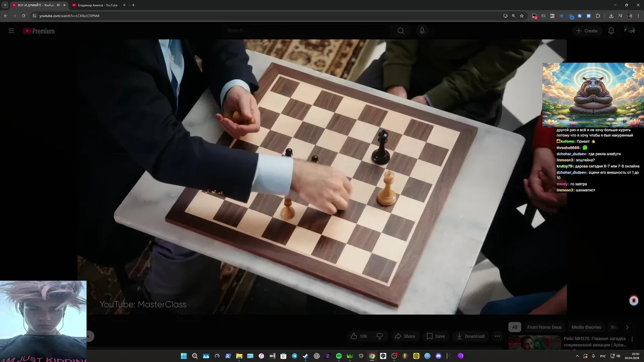The height and width of the screenshot is (362, 644).
Task: Switch РУС keyboard language
Action: [x=603, y=356]
